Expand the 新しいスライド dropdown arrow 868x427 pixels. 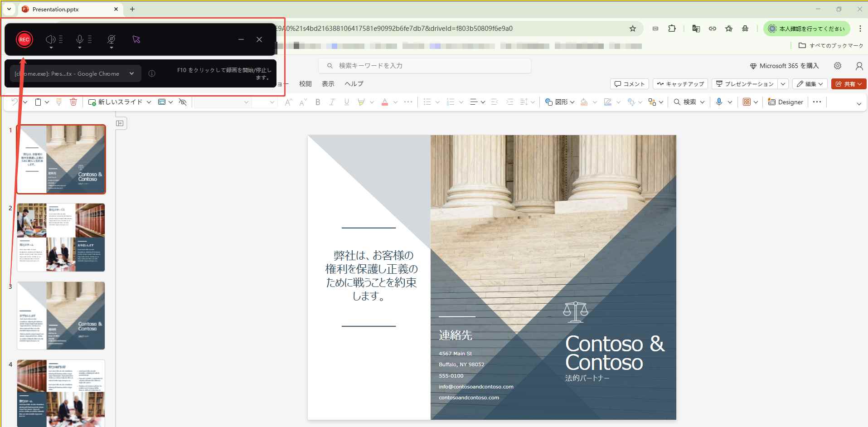(150, 102)
